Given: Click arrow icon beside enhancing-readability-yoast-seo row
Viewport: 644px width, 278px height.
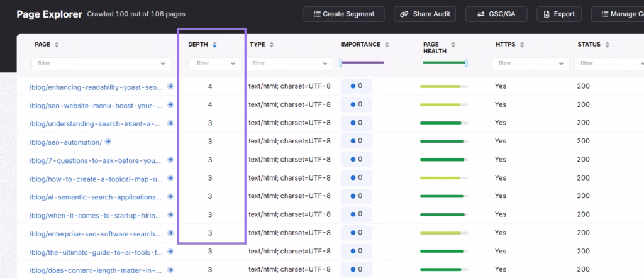Looking at the screenshot, I should (x=170, y=86).
